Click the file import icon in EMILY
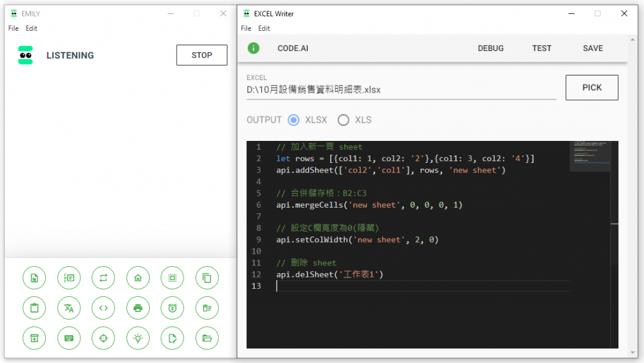 (x=34, y=278)
